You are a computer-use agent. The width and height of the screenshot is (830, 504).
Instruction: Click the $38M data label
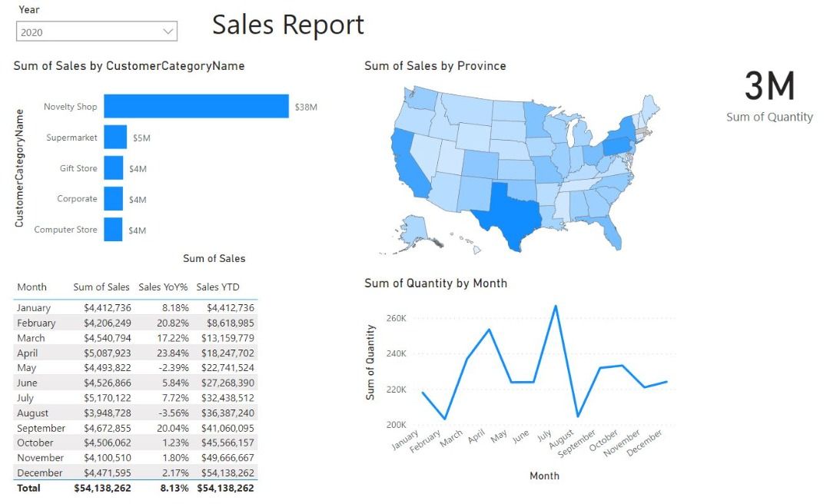point(306,107)
